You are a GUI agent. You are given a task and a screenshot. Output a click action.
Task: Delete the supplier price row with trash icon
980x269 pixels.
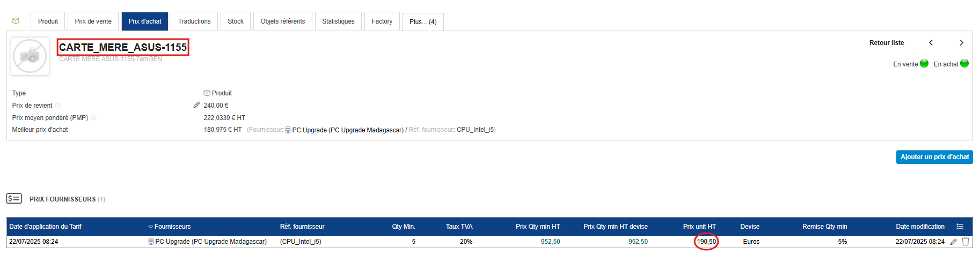tap(966, 242)
